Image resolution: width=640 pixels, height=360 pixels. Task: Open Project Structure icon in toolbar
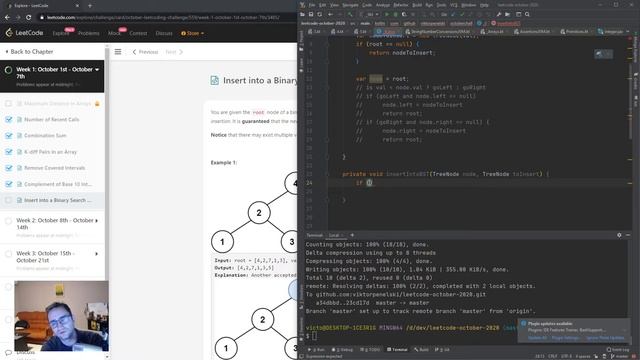518,14
